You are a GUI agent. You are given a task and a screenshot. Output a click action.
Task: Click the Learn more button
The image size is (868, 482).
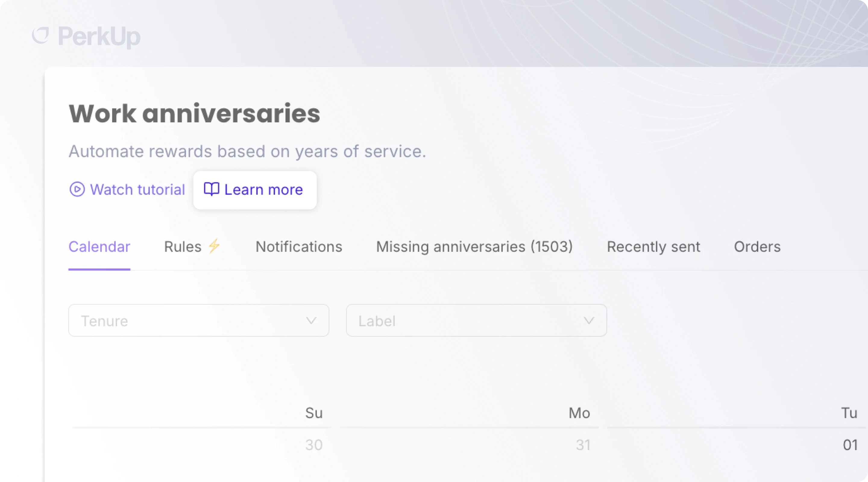[x=255, y=190]
